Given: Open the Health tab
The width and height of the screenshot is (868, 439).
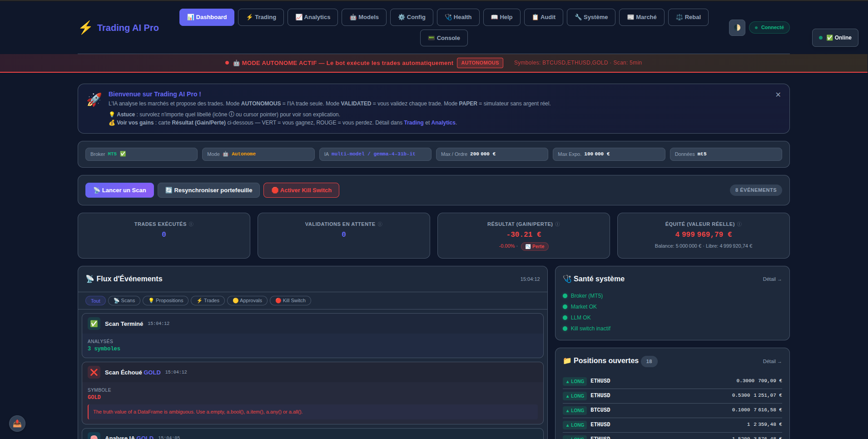Looking at the screenshot, I should coord(458,17).
